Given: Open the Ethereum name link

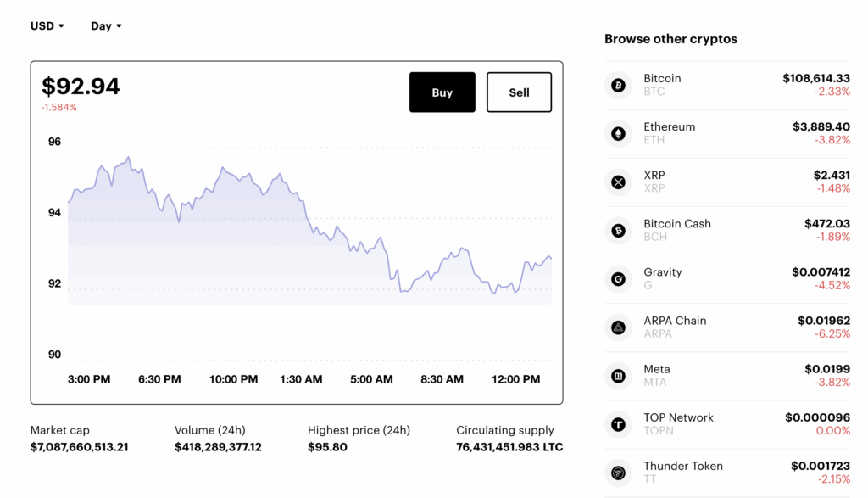Looking at the screenshot, I should [x=669, y=126].
